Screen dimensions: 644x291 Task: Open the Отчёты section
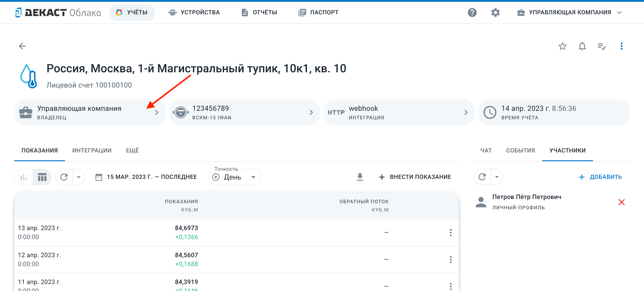[x=259, y=13]
